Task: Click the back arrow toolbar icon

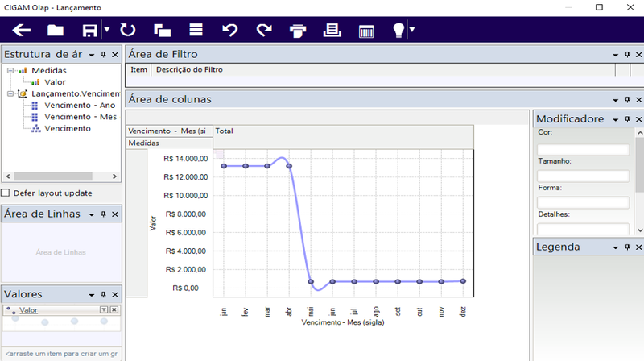Action: coord(22,30)
